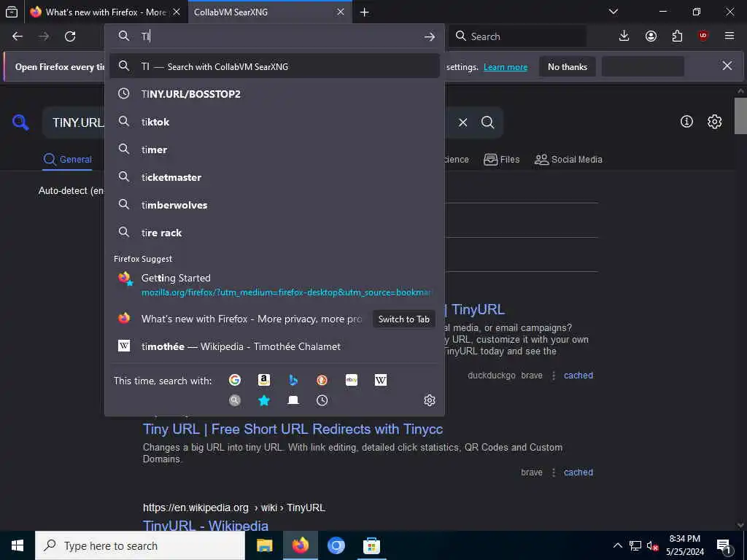Pick the tiktok search suggestion
Screen dimensions: 747x560
274,122
